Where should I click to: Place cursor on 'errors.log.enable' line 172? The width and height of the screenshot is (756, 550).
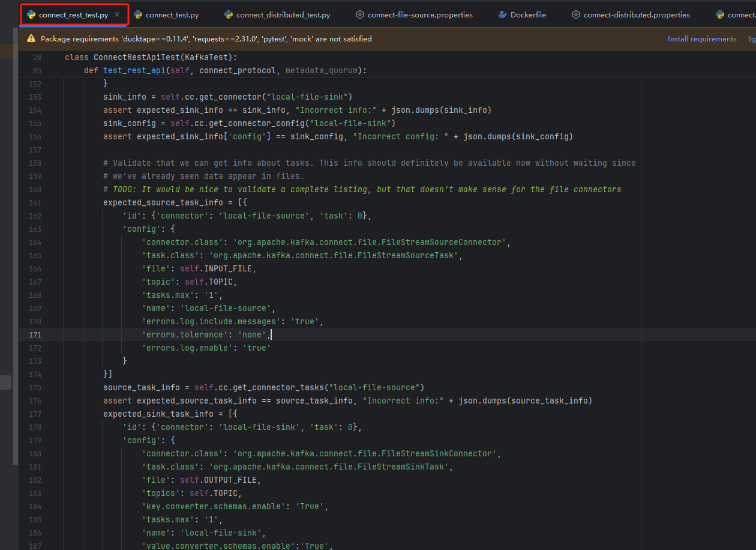coord(206,348)
